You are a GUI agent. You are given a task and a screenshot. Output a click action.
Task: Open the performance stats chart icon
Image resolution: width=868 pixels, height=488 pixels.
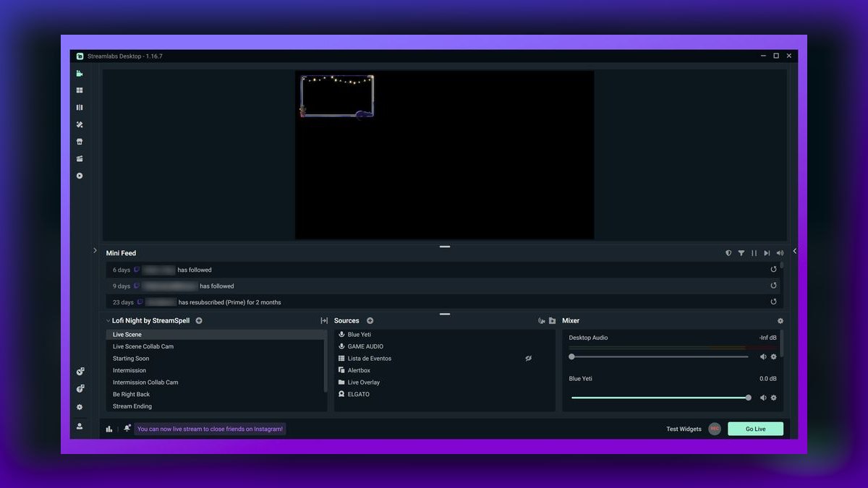pyautogui.click(x=109, y=429)
